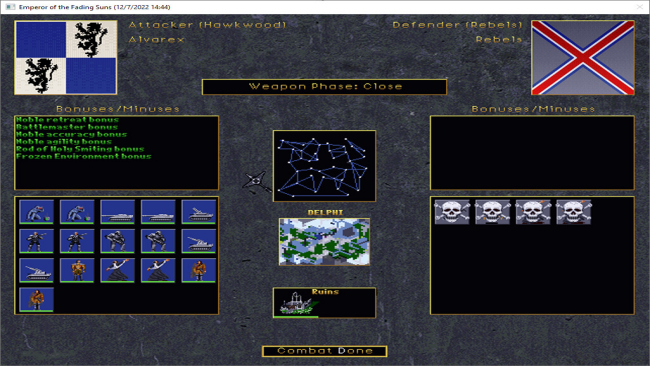Image resolution: width=650 pixels, height=366 pixels.
Task: Click the leftmost hunched power-armor trooper unit
Action: (117, 241)
